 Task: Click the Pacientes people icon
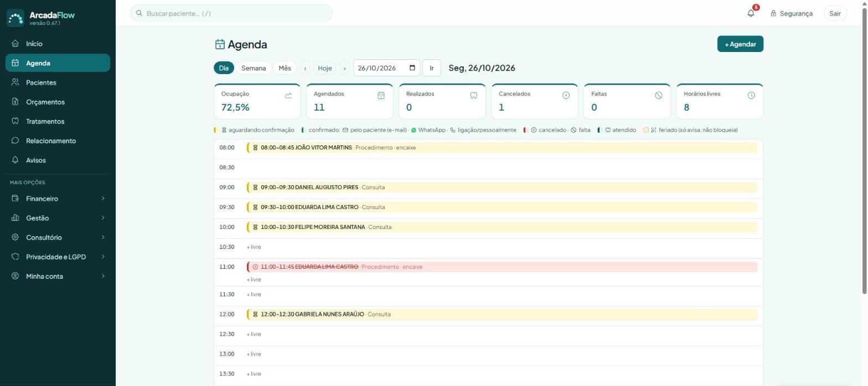coord(15,82)
